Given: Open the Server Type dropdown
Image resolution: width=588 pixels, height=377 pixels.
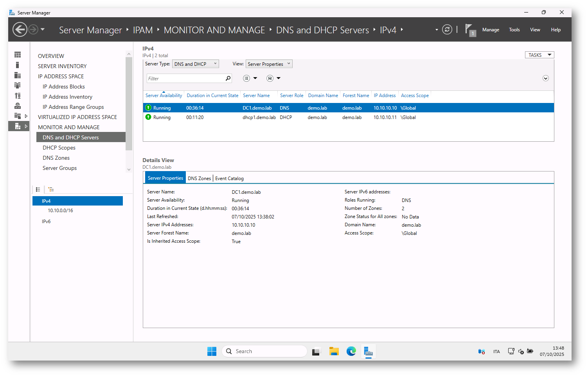Looking at the screenshot, I should click(x=195, y=64).
